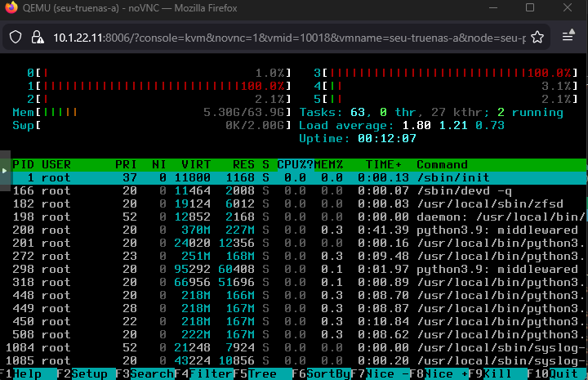
Task: Minimize the Firefox window
Action: (492, 8)
